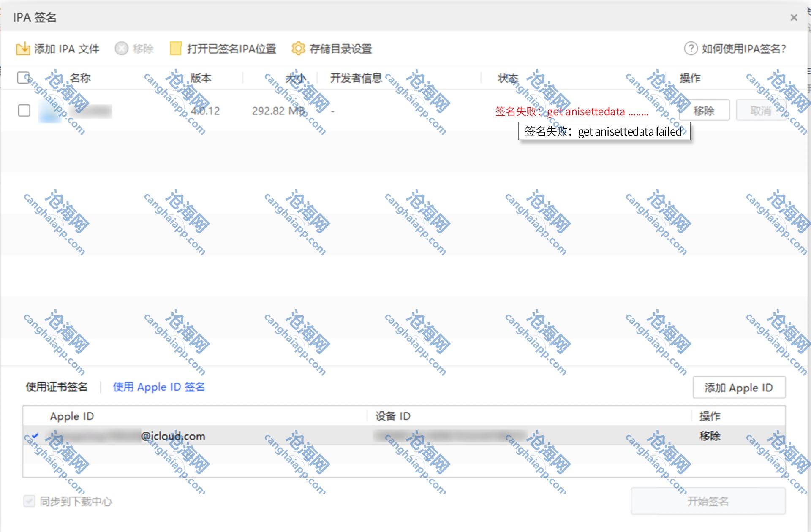Remove the iCloud Apple ID entry
811x532 pixels.
point(710,436)
